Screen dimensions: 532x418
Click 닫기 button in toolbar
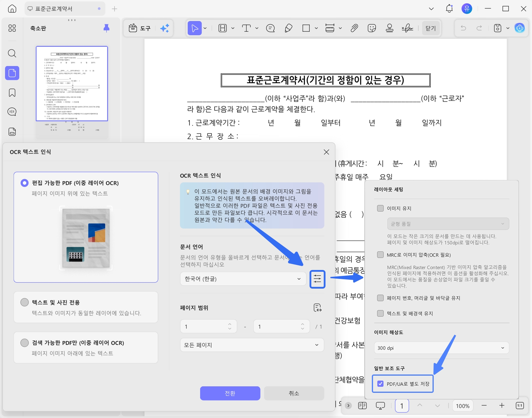[431, 28]
